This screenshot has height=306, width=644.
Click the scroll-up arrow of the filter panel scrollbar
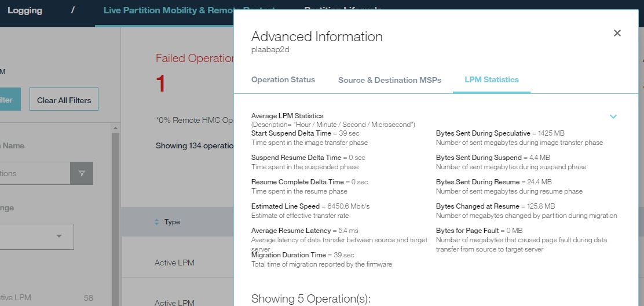coord(116,128)
